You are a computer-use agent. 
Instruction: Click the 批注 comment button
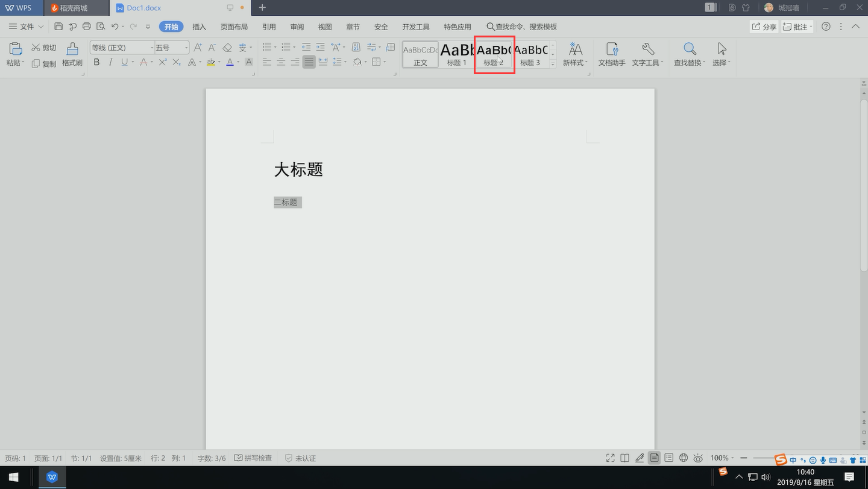click(797, 27)
